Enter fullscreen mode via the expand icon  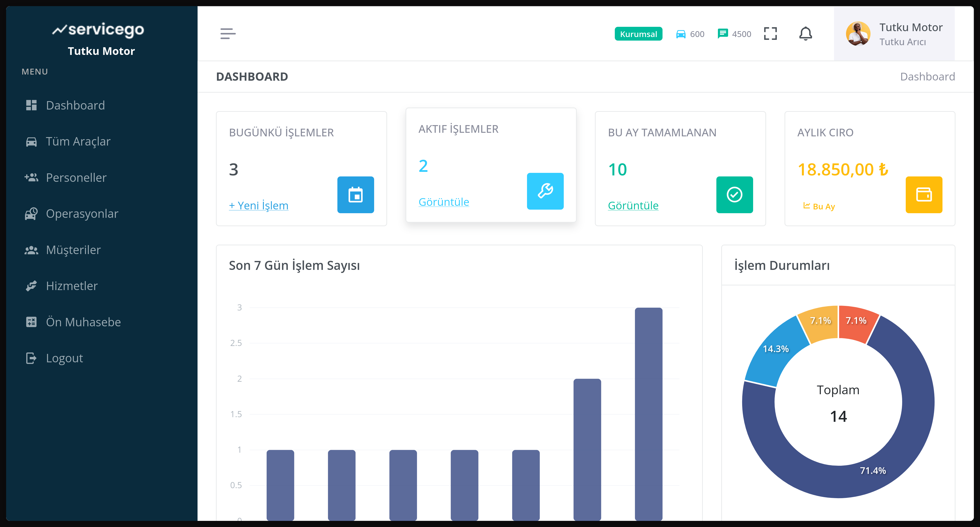[x=770, y=33]
